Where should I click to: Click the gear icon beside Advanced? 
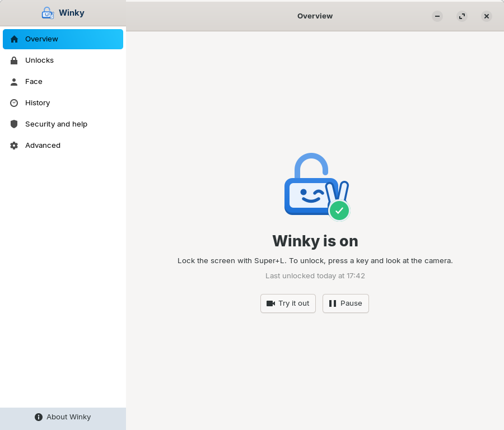tap(14, 146)
